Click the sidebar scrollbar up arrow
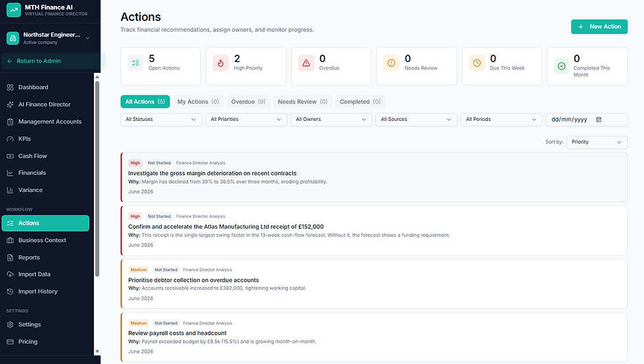The image size is (644, 364). coord(97,77)
